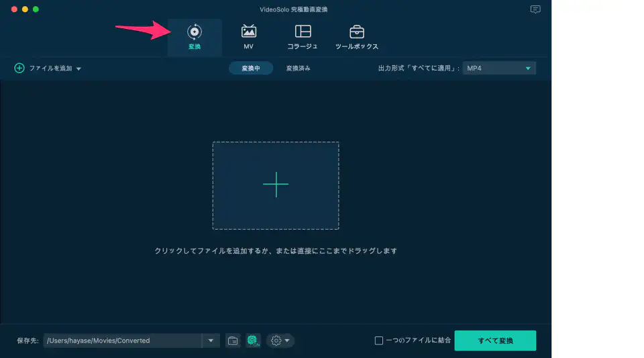Enable 一つのファイルに結合 checkbox
This screenshot has height=358, width=644.
379,341
